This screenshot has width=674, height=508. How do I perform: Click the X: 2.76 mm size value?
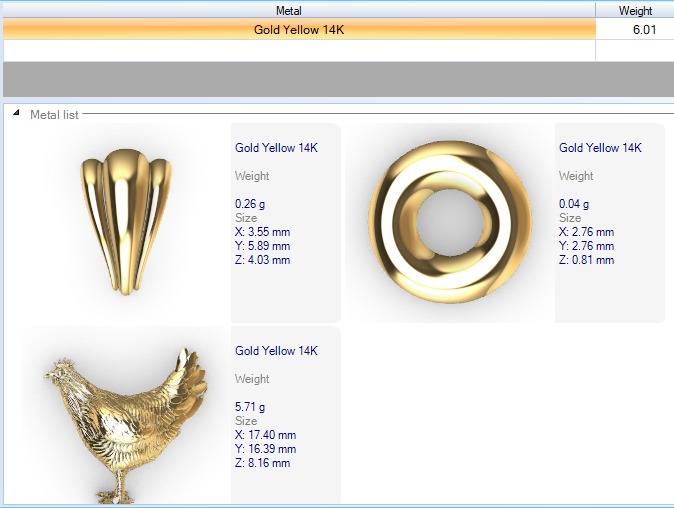586,232
